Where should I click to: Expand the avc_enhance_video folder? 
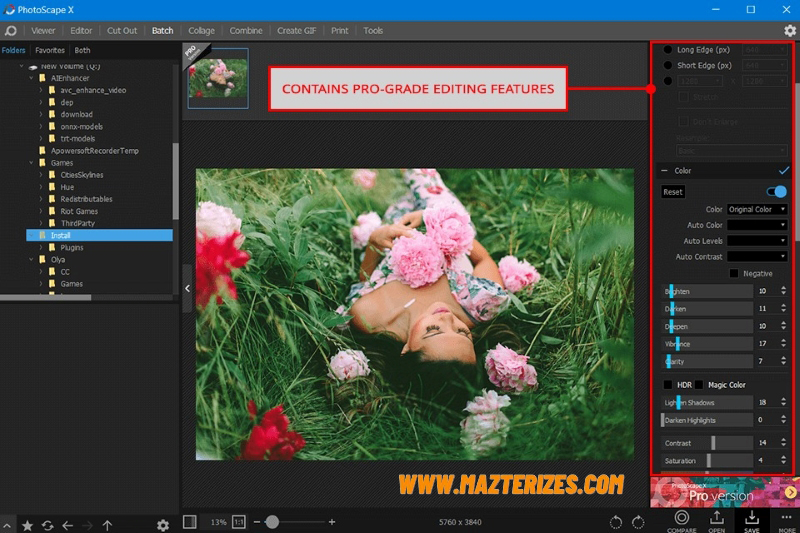coord(41,90)
